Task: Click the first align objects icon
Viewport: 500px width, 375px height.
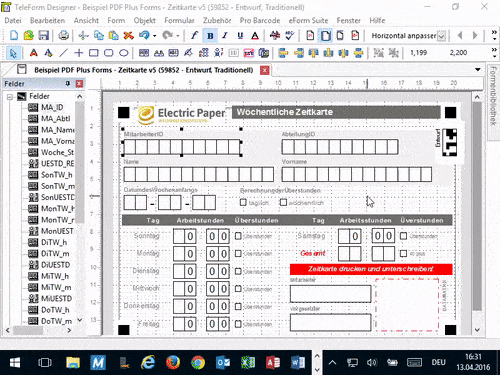Action: [283, 53]
